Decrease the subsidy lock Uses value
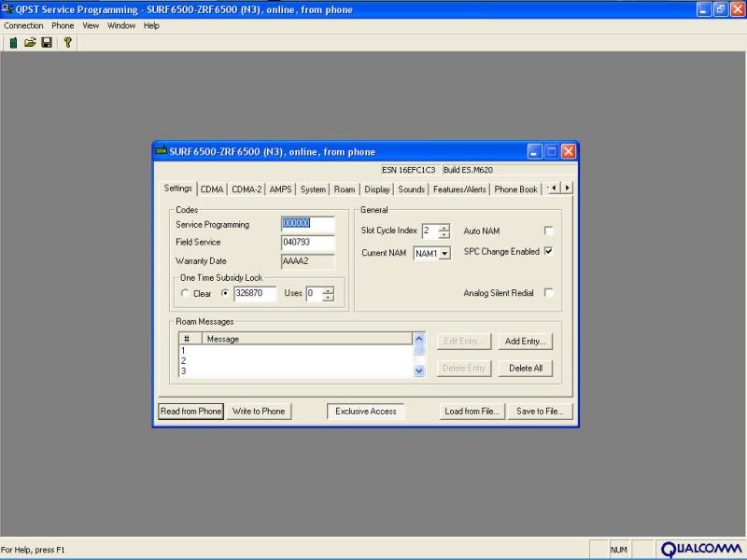Image resolution: width=747 pixels, height=560 pixels. [x=328, y=297]
